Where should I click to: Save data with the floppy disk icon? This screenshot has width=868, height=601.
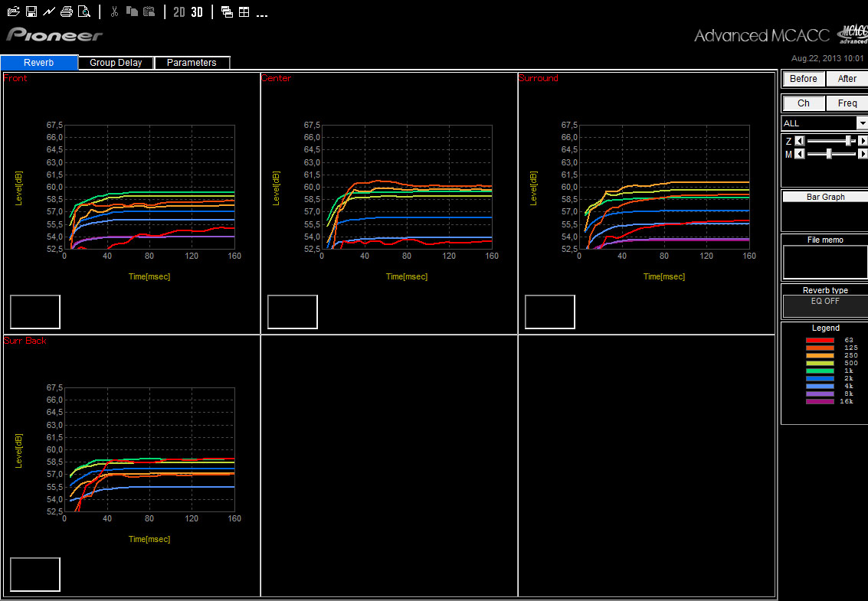tap(31, 11)
